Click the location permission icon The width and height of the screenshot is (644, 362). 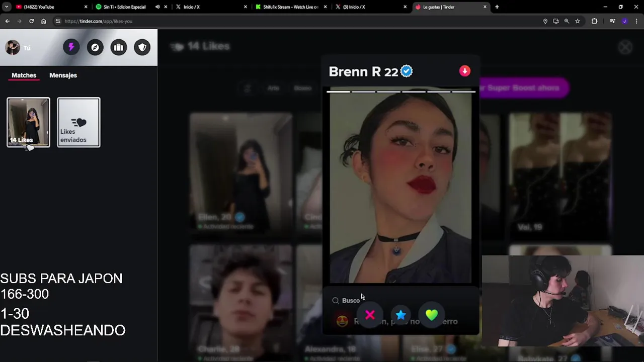click(545, 21)
